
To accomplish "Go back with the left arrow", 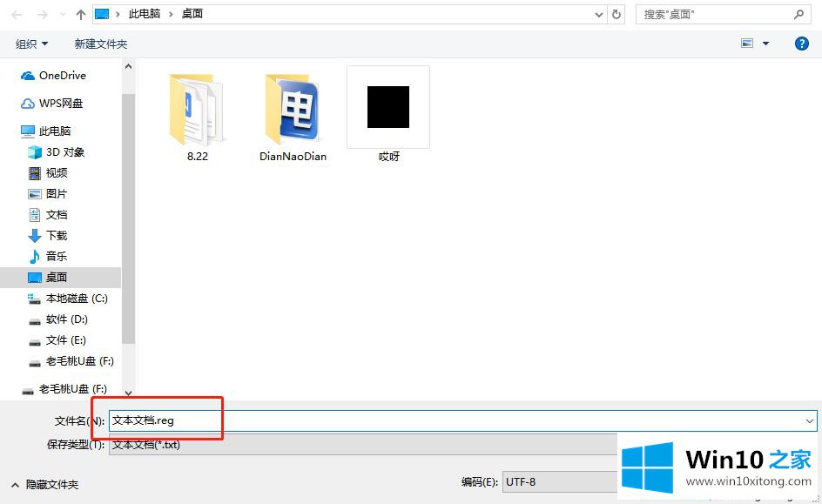I will pos(17,15).
